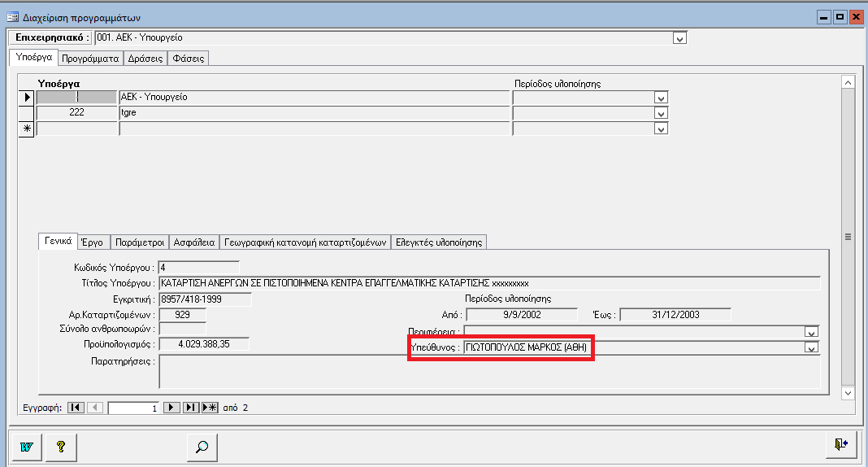Viewport: 868px width, 467px height.
Task: Go to next record in navigator
Action: pos(171,408)
